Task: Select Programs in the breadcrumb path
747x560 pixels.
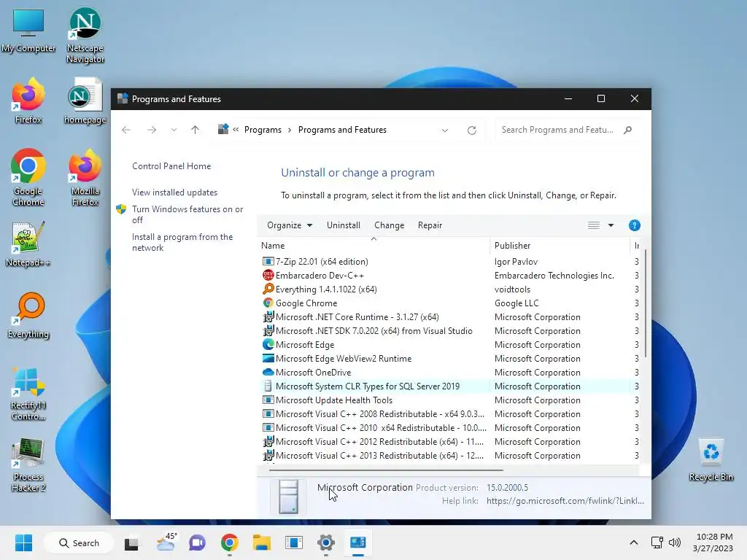Action: [263, 130]
